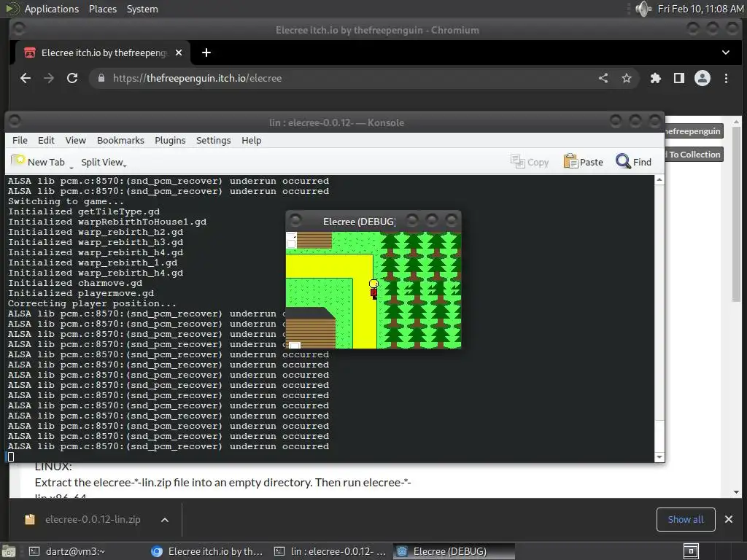Close the Elecree itch.io tab
Viewport: 747px width, 560px height.
point(179,52)
